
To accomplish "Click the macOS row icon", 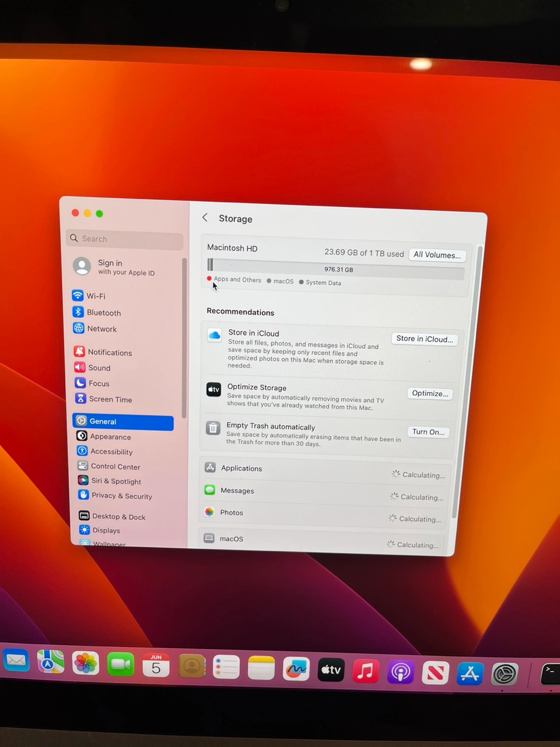I will (x=209, y=538).
